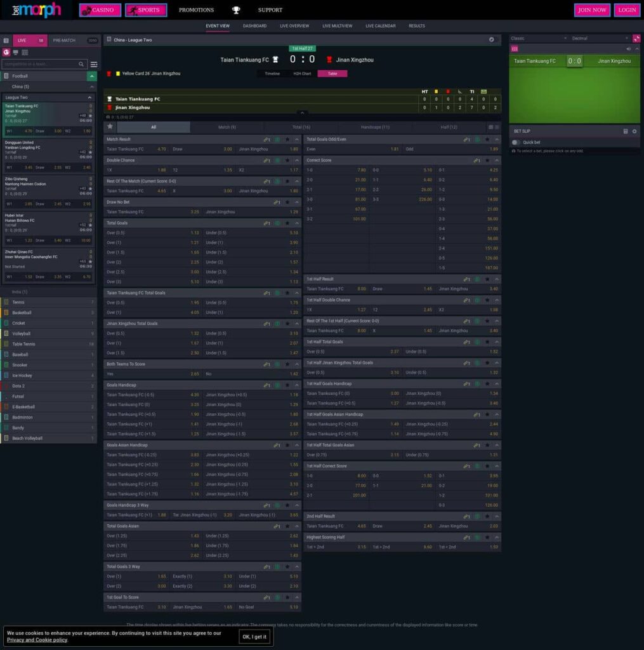Switch the markets column layout icon

pos(490,127)
